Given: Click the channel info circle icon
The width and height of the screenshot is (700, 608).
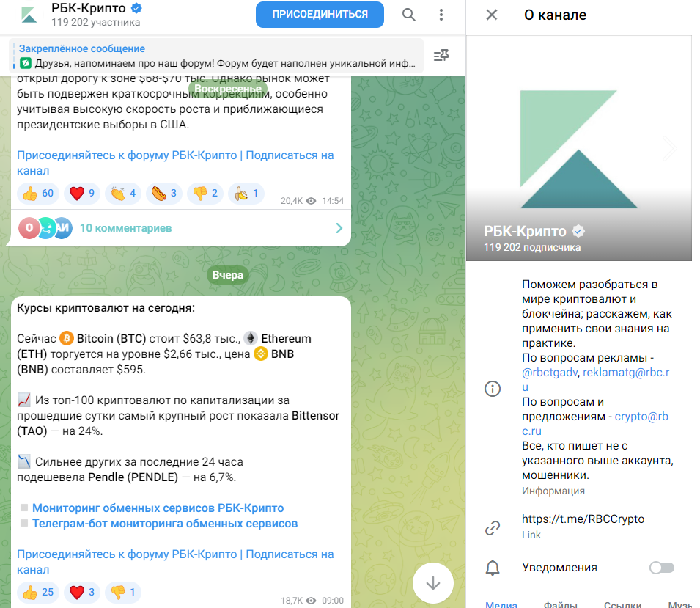Looking at the screenshot, I should (x=493, y=389).
